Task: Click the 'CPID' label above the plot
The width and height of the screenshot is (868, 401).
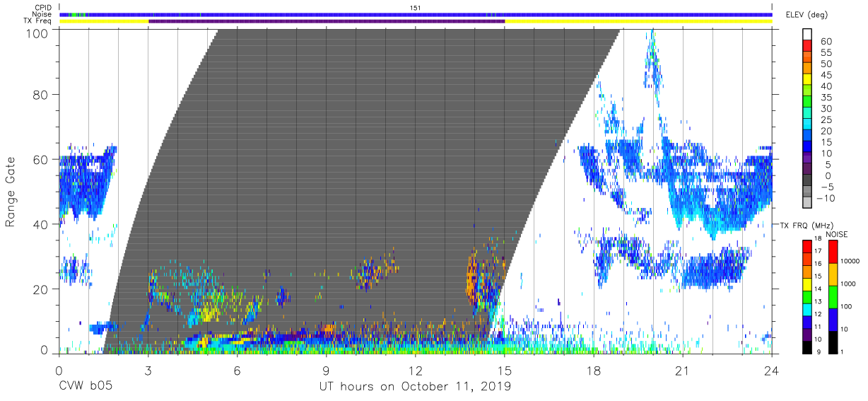Action: tap(44, 7)
